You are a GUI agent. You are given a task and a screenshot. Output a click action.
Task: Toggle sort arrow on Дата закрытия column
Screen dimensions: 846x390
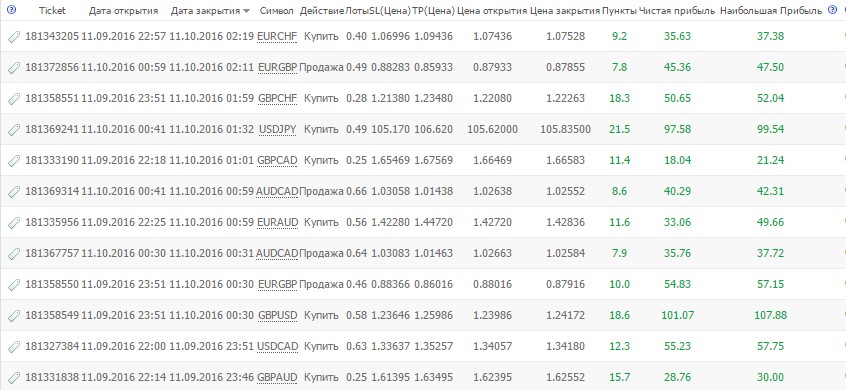click(x=247, y=11)
